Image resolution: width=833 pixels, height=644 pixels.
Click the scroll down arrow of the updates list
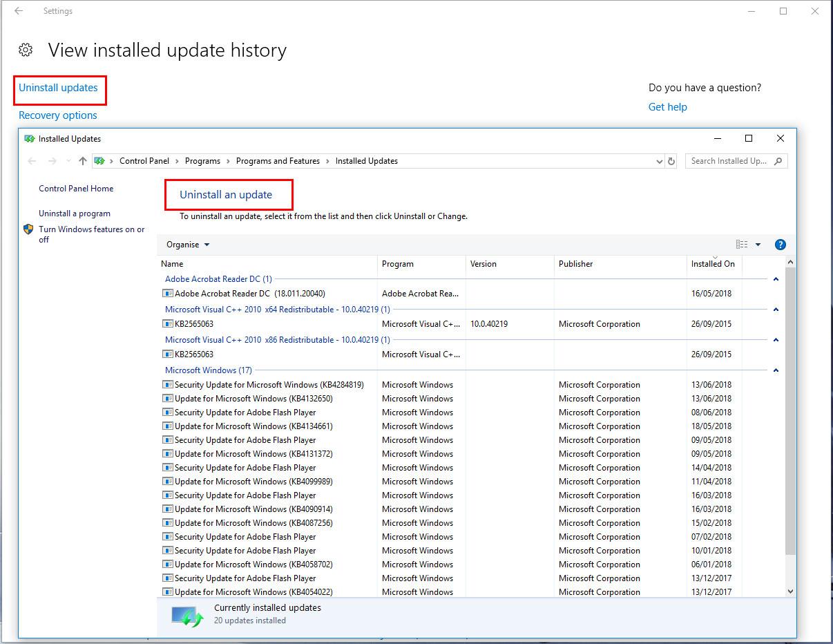click(791, 591)
